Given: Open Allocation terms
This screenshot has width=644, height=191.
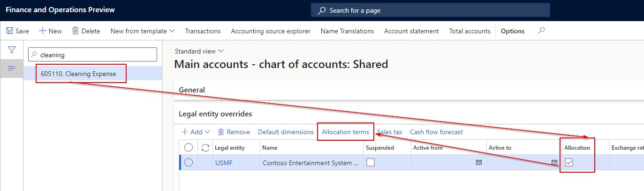Looking at the screenshot, I should (x=345, y=132).
